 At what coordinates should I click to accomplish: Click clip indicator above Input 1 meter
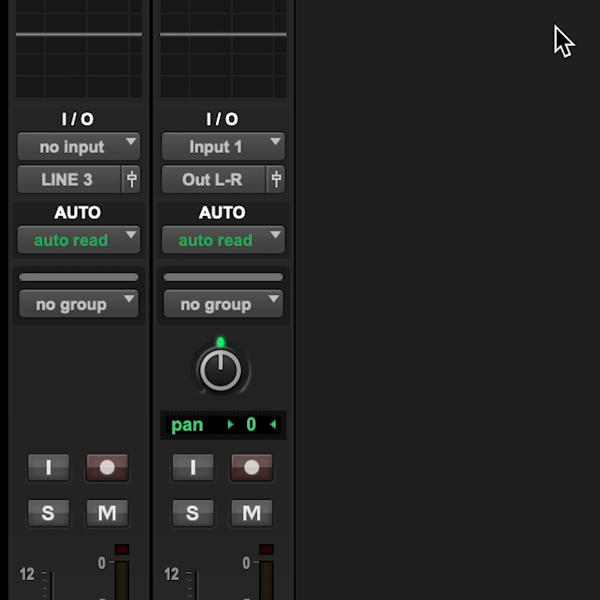[266, 549]
